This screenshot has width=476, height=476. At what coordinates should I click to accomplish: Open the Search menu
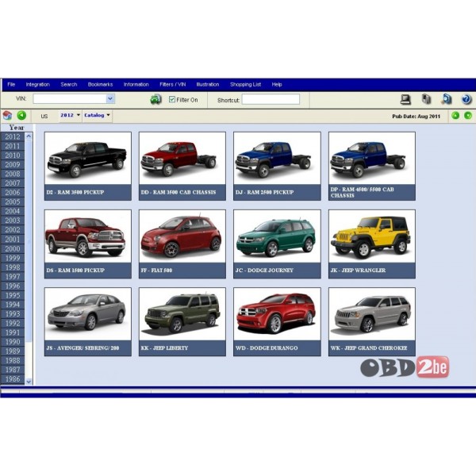pos(69,84)
